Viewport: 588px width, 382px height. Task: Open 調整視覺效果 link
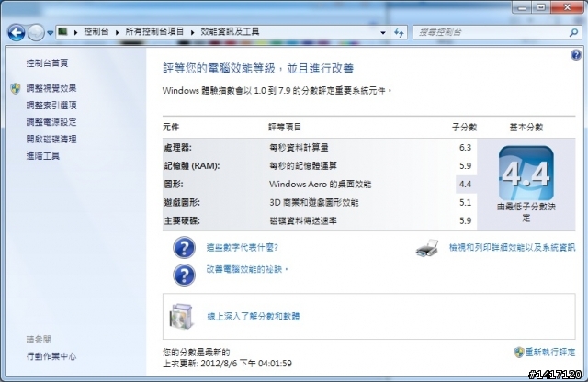pyautogui.click(x=51, y=88)
